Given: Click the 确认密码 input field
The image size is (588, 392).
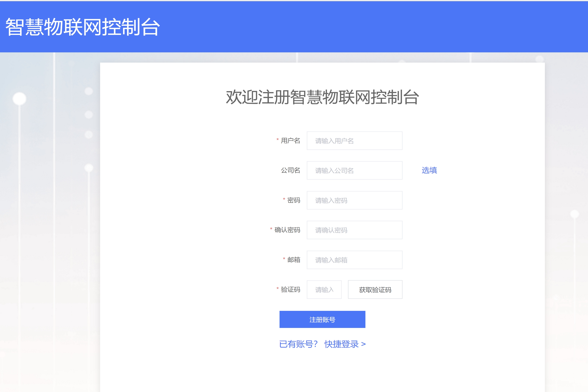Looking at the screenshot, I should 354,230.
